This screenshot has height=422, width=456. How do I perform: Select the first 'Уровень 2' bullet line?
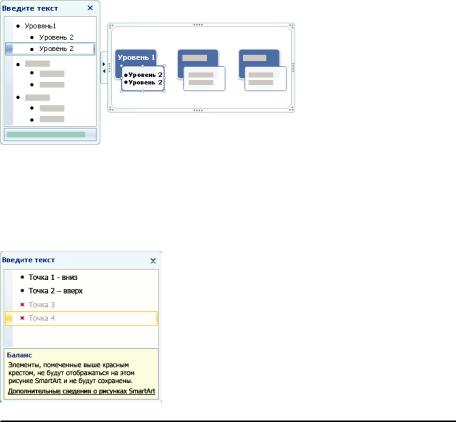coord(56,37)
